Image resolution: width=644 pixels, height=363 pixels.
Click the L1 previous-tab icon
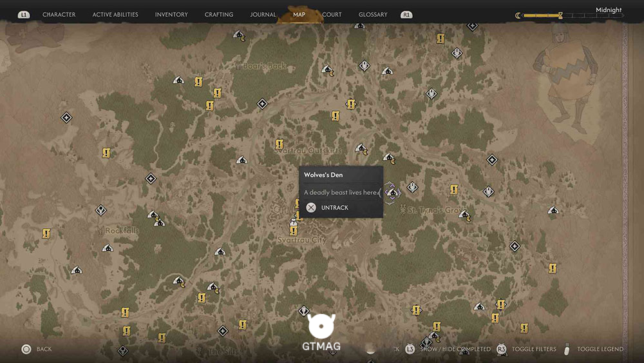(24, 14)
